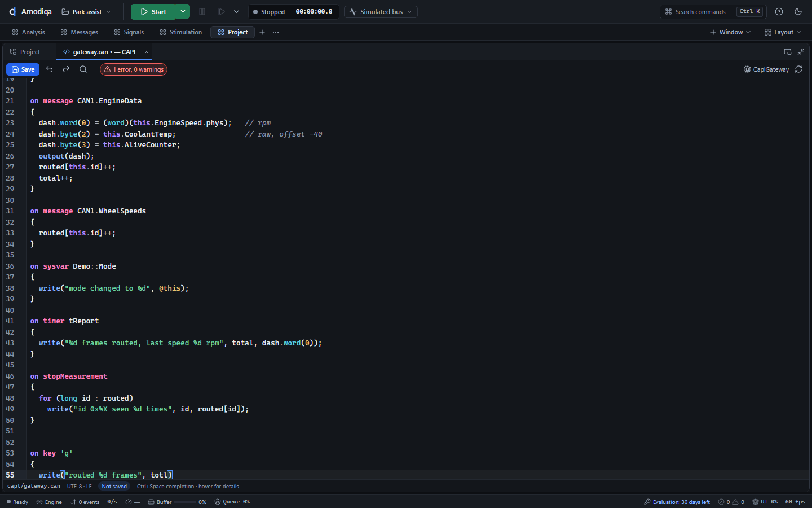
Task: Open the help icon in the top bar
Action: 779,12
